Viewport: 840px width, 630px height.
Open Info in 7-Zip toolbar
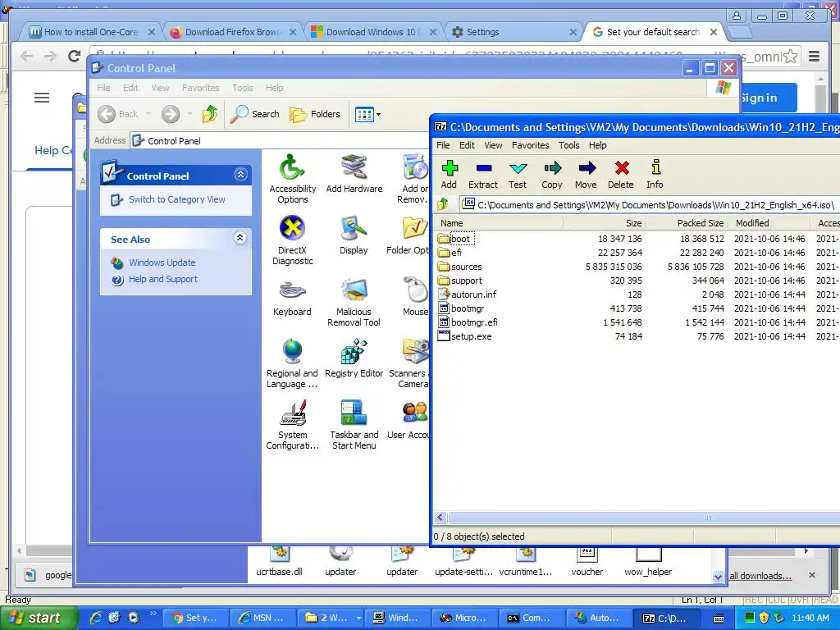tap(655, 175)
